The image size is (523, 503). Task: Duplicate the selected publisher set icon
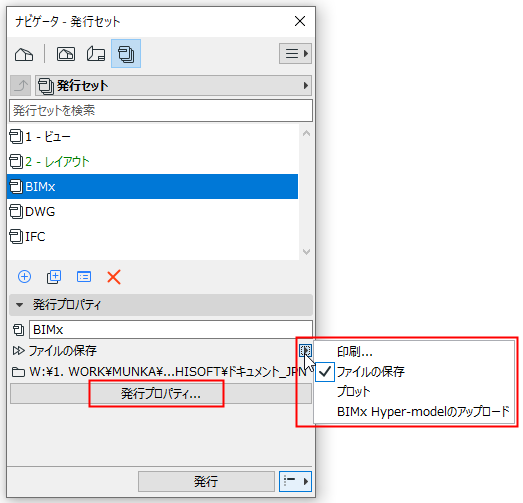[54, 277]
